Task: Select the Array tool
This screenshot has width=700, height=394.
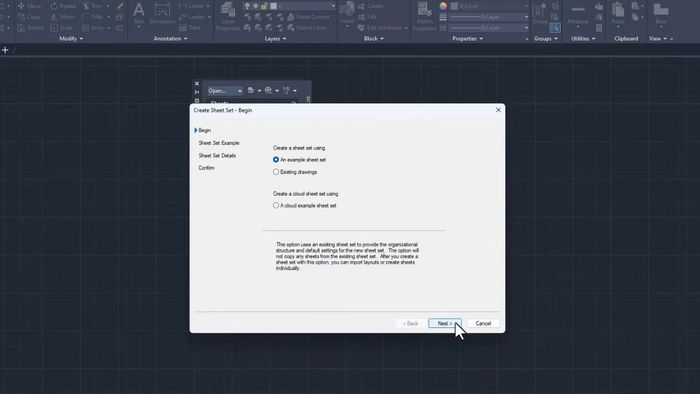Action: click(x=93, y=28)
